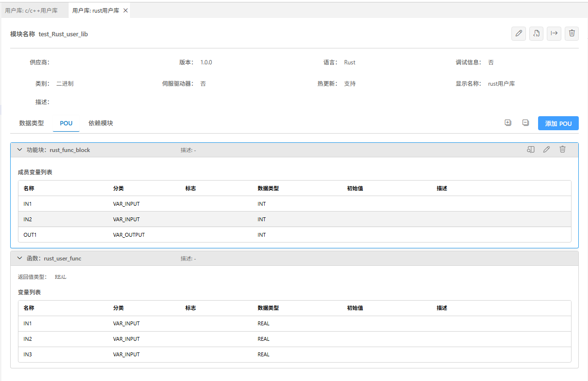This screenshot has height=381, width=588.
Task: Open the 依赖模块 tab
Action: coord(101,123)
